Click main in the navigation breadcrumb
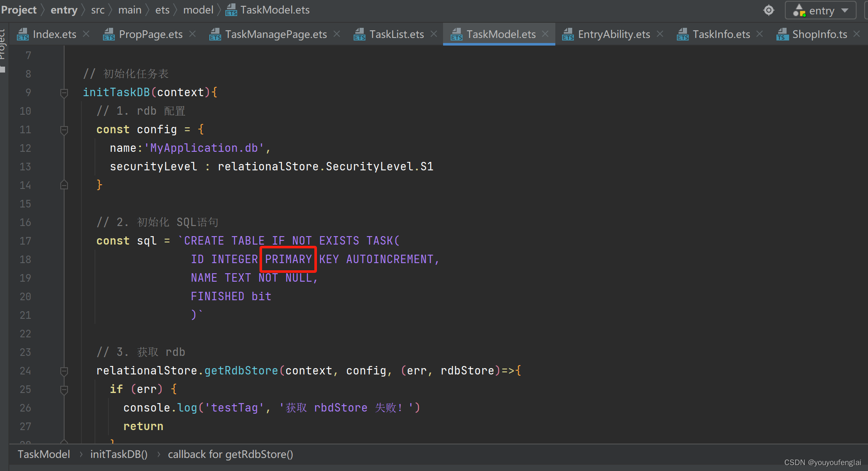Image resolution: width=868 pixels, height=471 pixels. click(x=130, y=10)
